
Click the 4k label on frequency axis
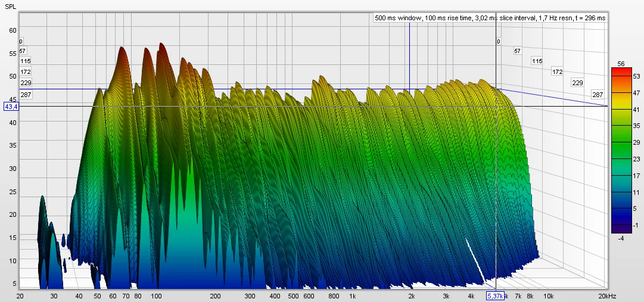pos(471,296)
